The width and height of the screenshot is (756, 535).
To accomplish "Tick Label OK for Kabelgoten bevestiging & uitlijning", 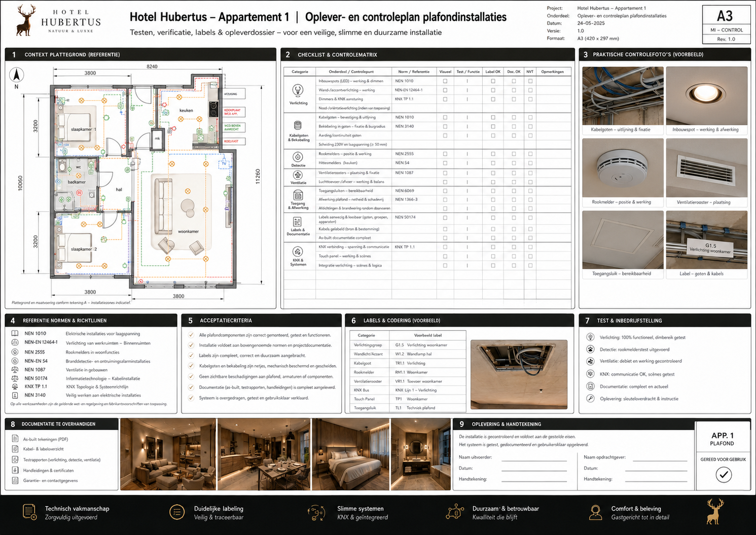I will pyautogui.click(x=493, y=117).
